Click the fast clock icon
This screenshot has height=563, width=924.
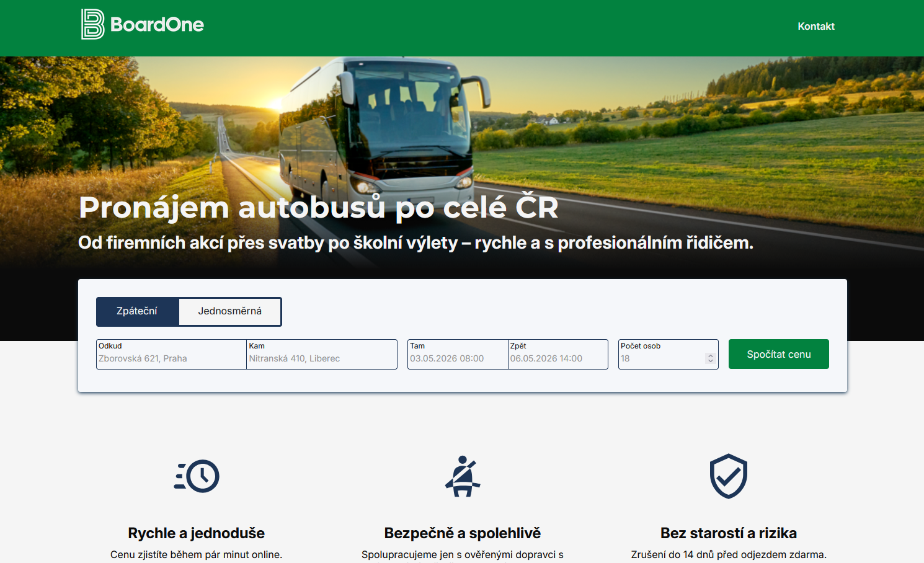click(197, 476)
